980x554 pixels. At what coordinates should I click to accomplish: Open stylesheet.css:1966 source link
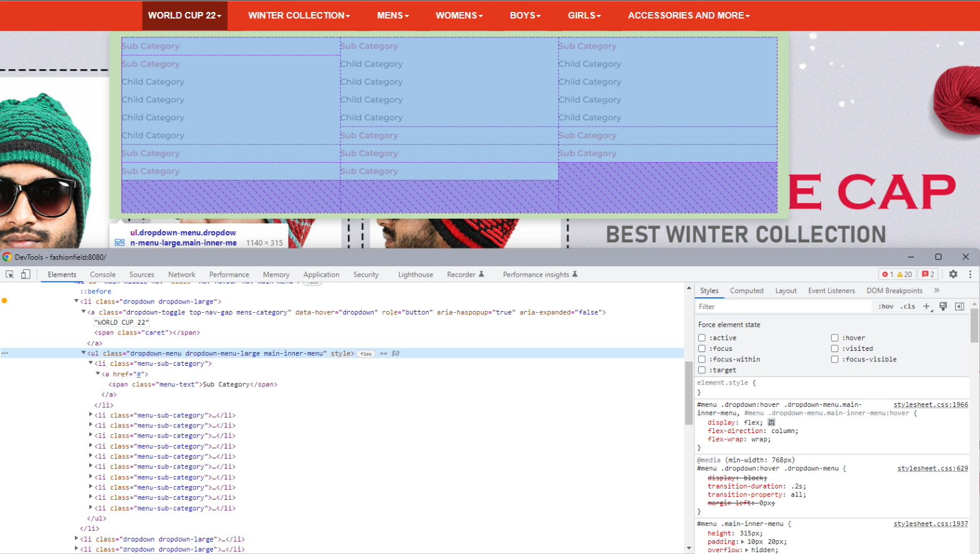pos(931,404)
